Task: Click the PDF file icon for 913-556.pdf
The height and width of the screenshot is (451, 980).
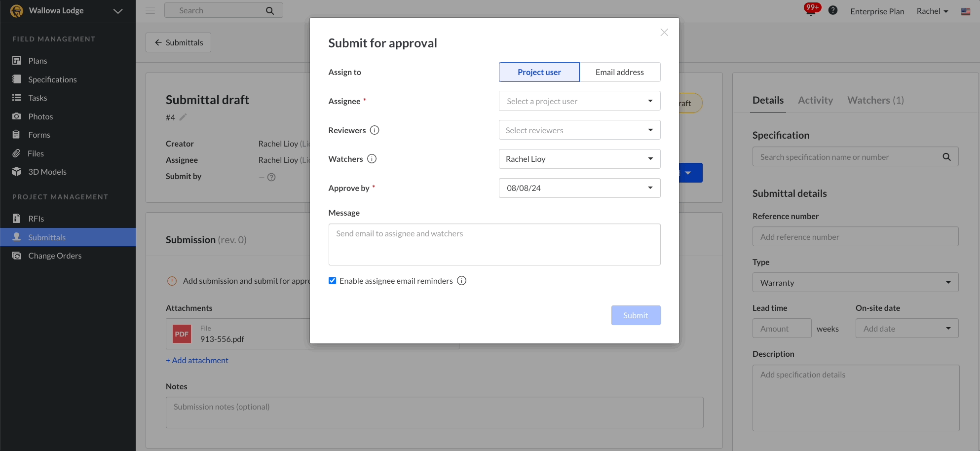Action: point(182,334)
